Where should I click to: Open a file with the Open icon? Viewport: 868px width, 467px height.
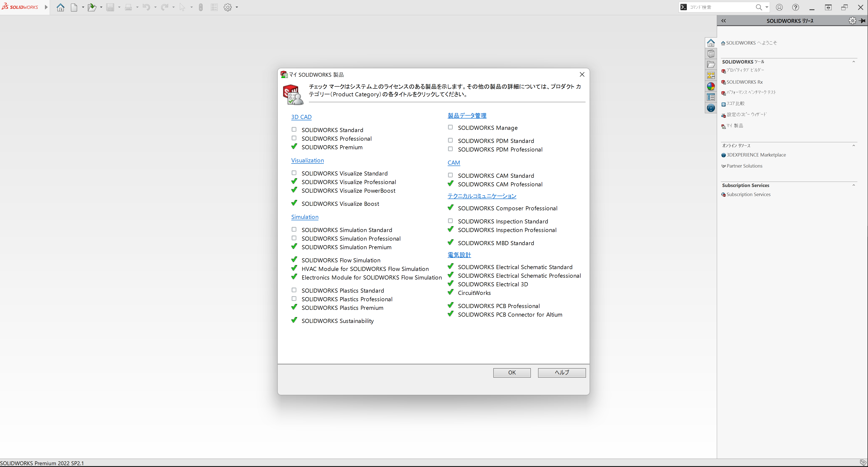92,7
